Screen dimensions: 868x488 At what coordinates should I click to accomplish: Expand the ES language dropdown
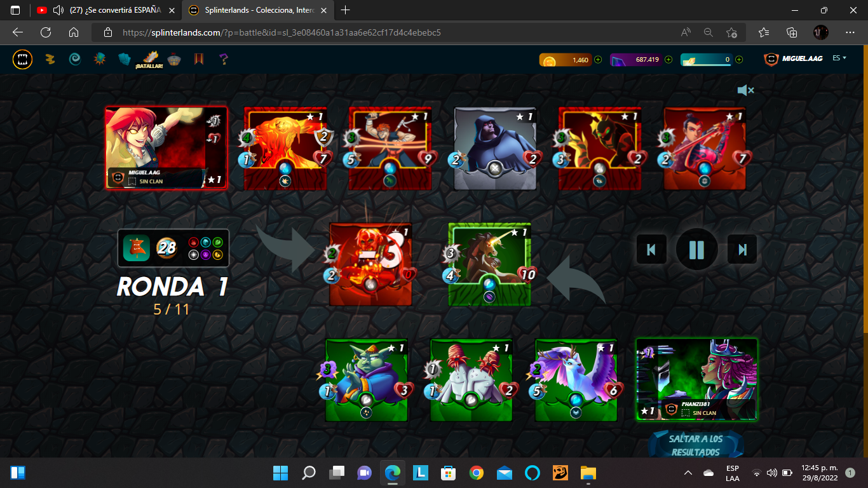point(839,58)
